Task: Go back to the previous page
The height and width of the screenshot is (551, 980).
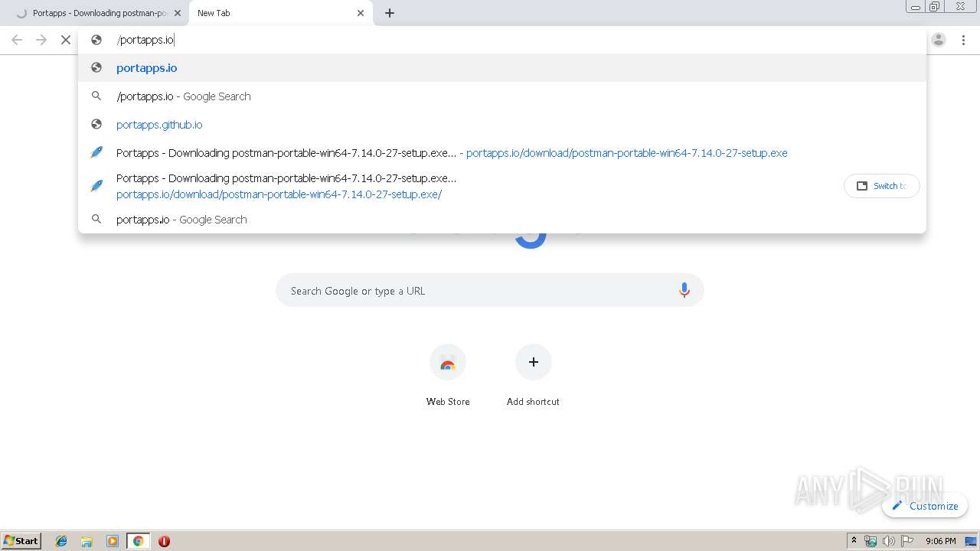Action: (17, 40)
